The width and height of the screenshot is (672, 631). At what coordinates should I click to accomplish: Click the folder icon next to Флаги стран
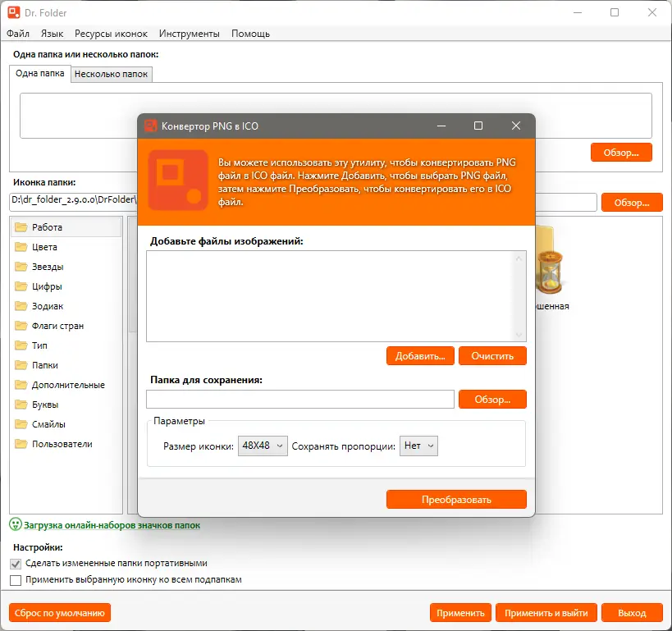(21, 326)
